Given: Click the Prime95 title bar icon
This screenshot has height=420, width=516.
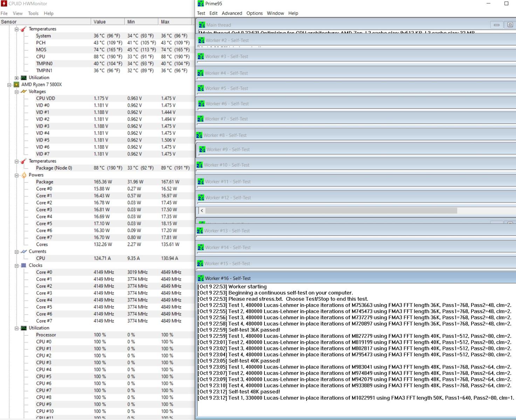Looking at the screenshot, I should point(201,3).
